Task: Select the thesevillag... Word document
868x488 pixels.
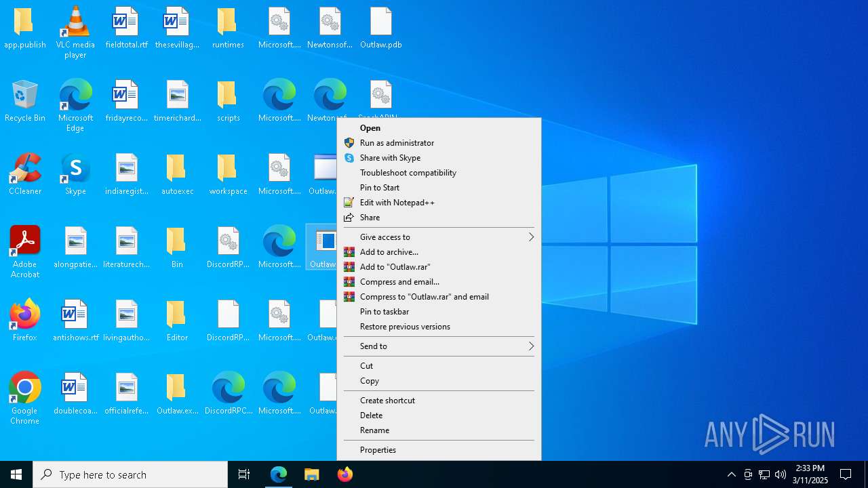Action: tap(177, 22)
